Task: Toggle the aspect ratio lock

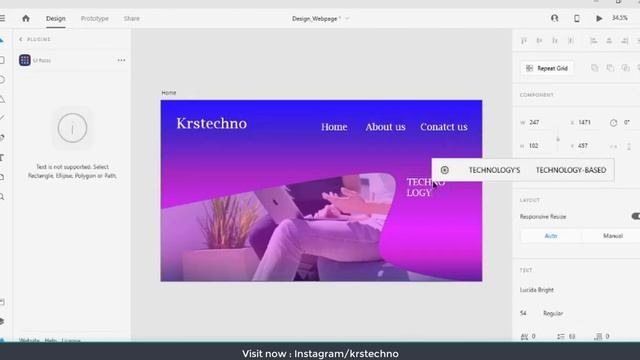Action: point(558,139)
